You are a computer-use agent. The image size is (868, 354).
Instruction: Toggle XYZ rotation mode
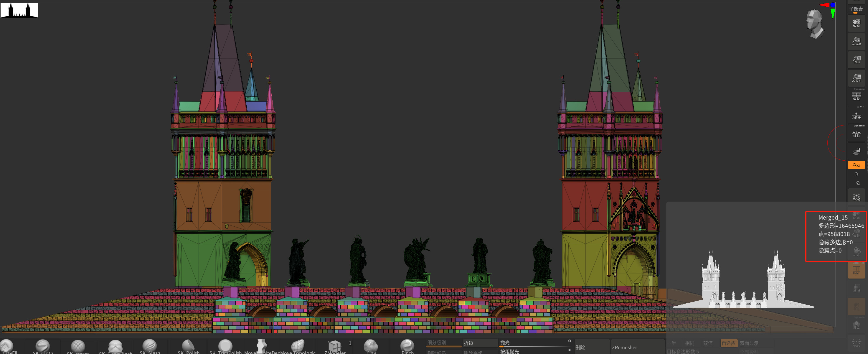(x=856, y=165)
